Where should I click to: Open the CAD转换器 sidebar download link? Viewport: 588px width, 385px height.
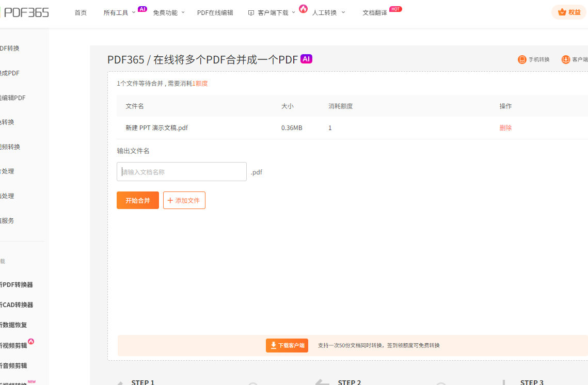pyautogui.click(x=17, y=305)
